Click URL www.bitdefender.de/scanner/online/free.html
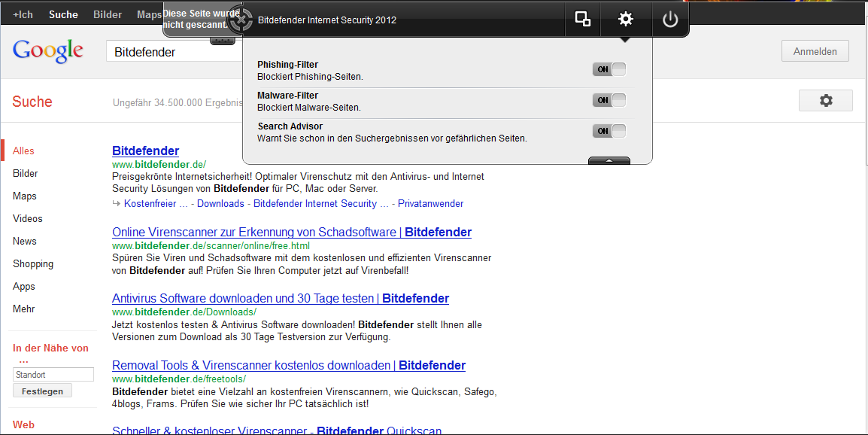The image size is (868, 435). [211, 245]
